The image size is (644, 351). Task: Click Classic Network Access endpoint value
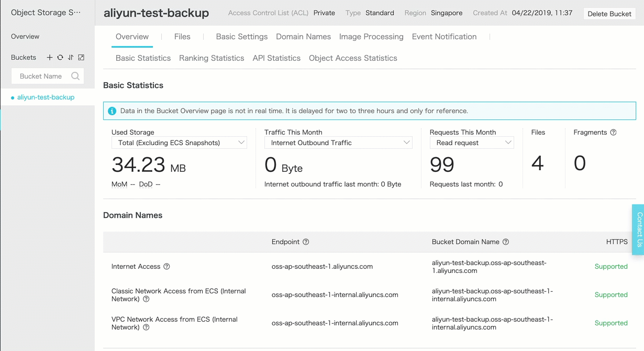point(335,295)
